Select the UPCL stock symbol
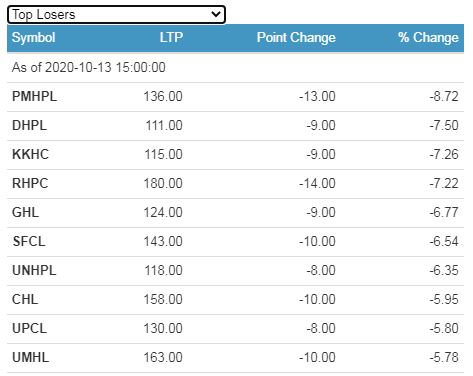Screen dimensions: 473x376 (x=29, y=329)
